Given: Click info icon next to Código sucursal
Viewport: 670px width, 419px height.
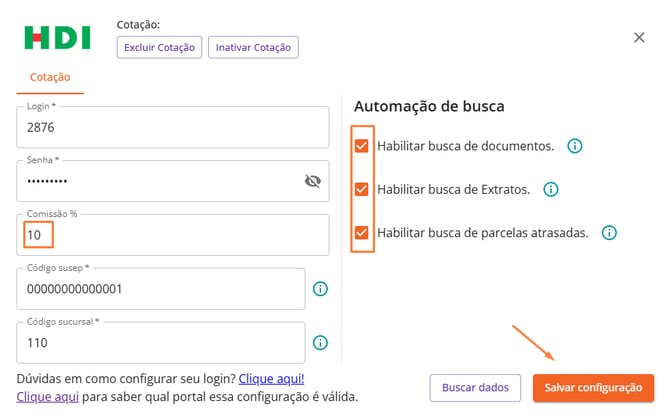Looking at the screenshot, I should pyautogui.click(x=321, y=343).
